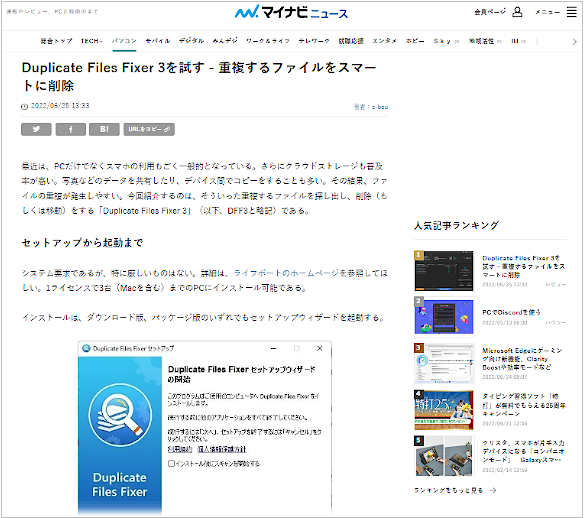Click ランキングをもっと見る link
This screenshot has width=584, height=518.
tap(448, 490)
